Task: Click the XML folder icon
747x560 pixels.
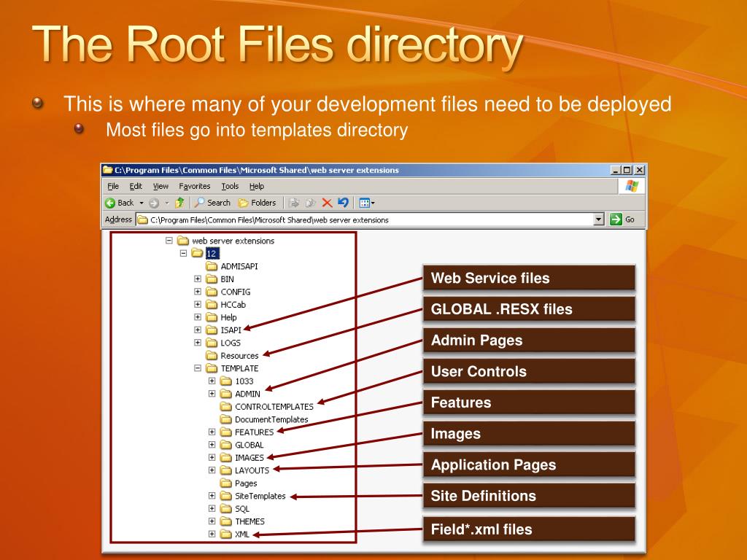Action: (226, 534)
